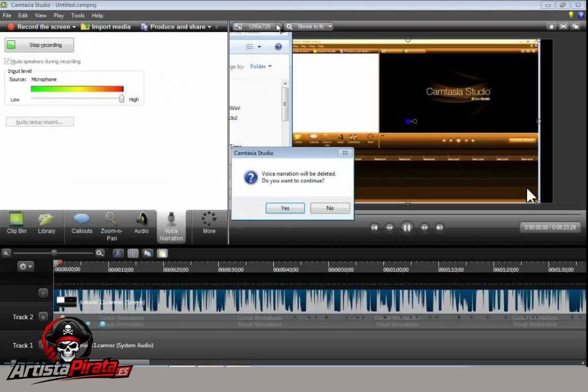The width and height of the screenshot is (588, 392).
Task: Open the Library panel
Action: point(46,224)
